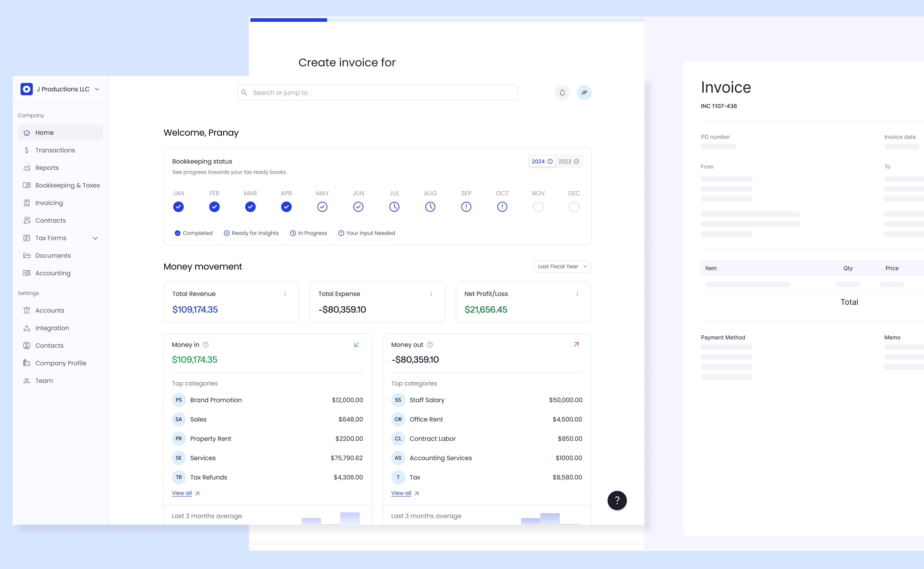Select the 2024 year toggle
The height and width of the screenshot is (569, 924).
tap(542, 161)
